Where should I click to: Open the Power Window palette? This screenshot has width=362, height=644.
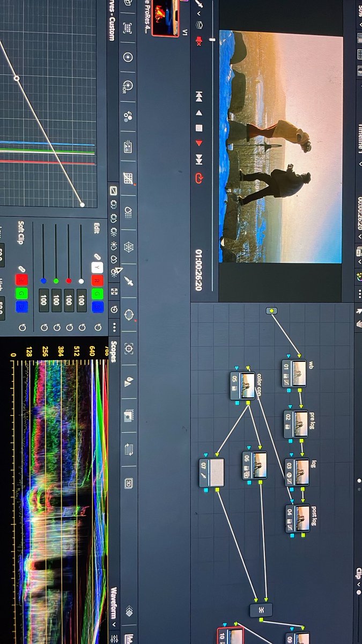coord(129,315)
